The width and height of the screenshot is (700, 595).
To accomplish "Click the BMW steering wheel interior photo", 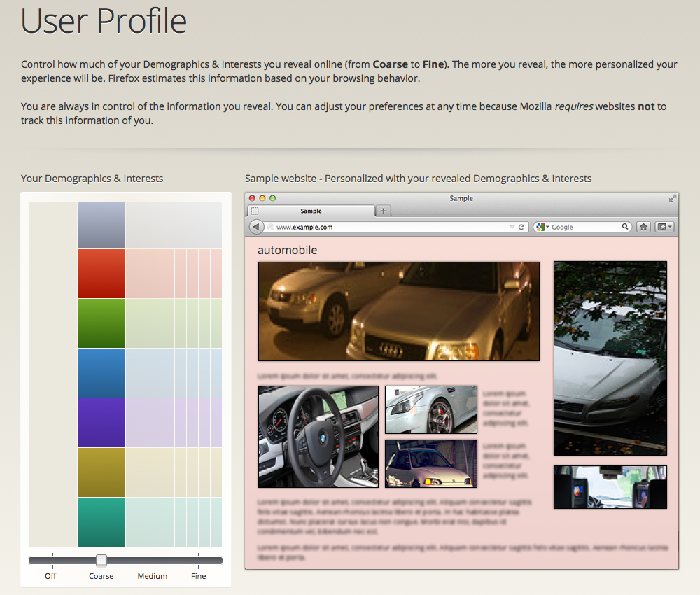I will [318, 436].
